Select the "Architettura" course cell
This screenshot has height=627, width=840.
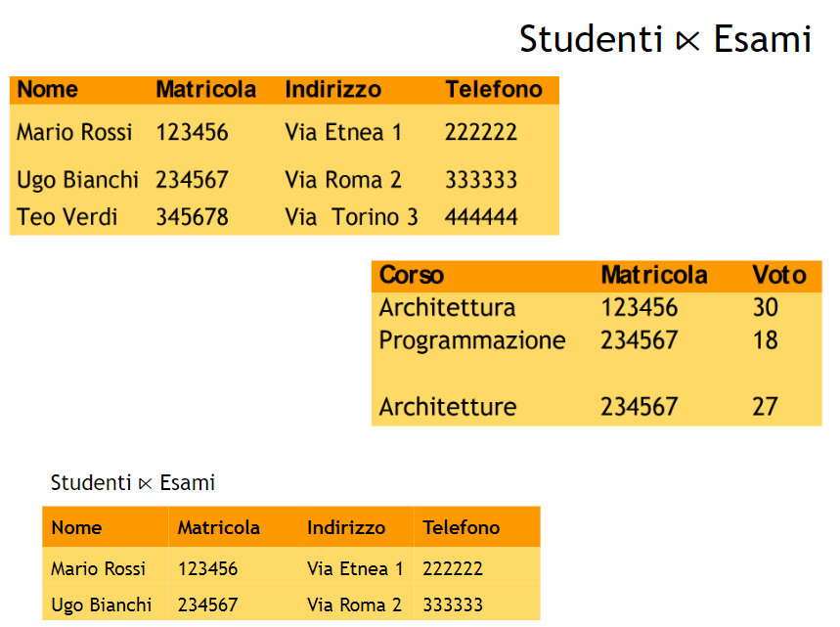point(447,308)
